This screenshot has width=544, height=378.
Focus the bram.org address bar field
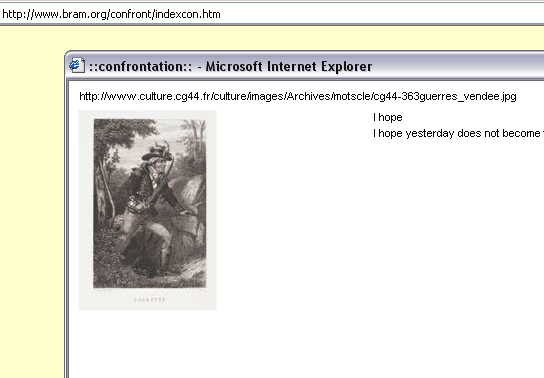pyautogui.click(x=272, y=14)
